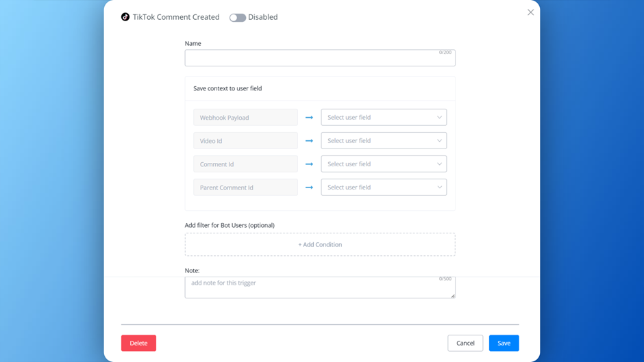Open user field dropdown for Video Id
Image resolution: width=644 pixels, height=362 pixels.
(x=384, y=141)
